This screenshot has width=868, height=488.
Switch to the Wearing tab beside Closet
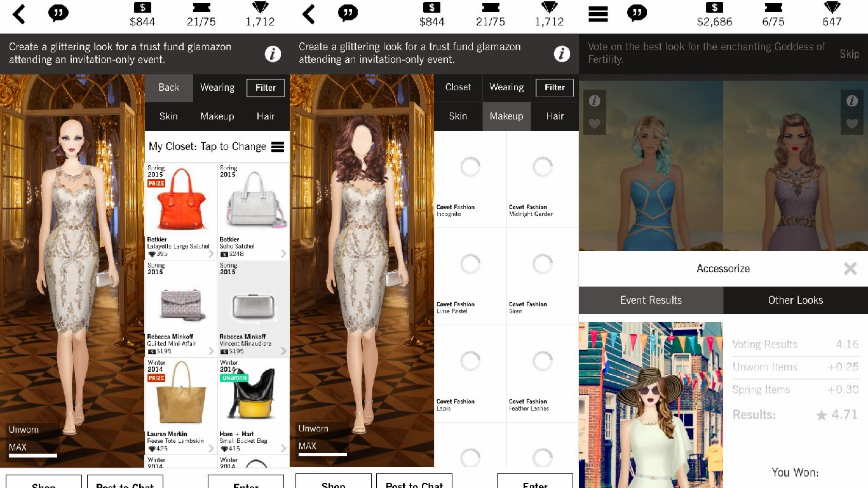coord(506,88)
